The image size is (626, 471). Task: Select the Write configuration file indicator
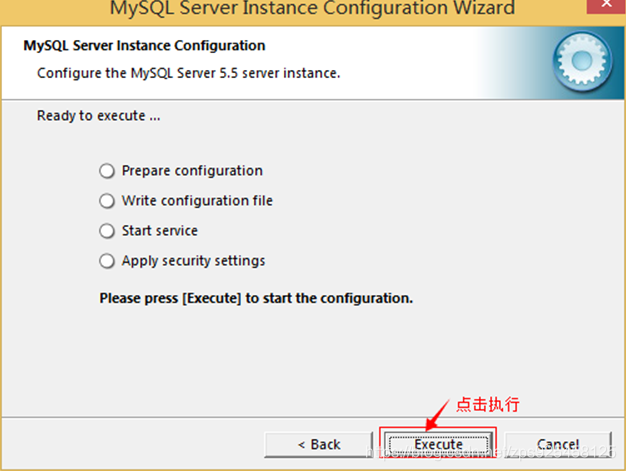107,201
